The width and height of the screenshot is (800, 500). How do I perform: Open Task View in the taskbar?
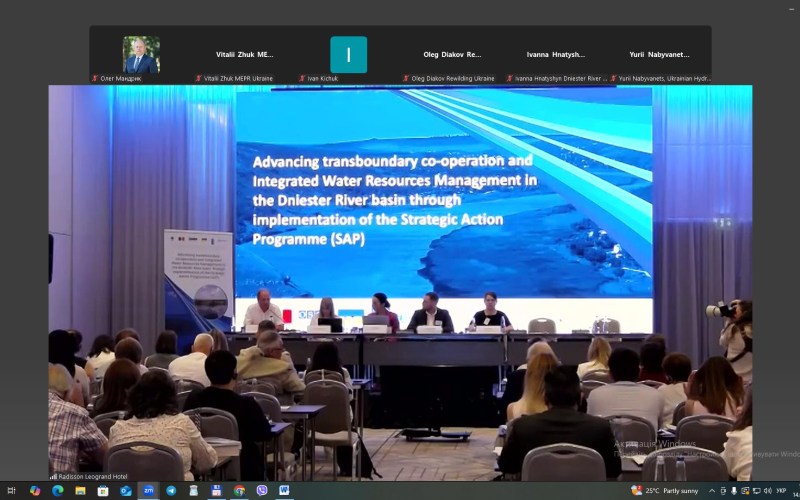point(12,491)
